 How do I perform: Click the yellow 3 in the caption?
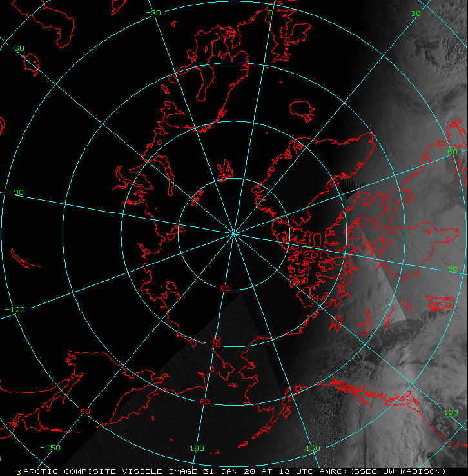tap(19, 472)
